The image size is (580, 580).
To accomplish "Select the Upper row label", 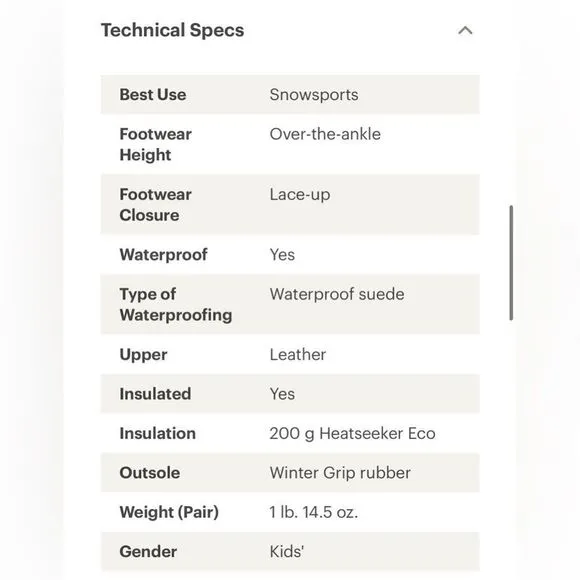I will coord(143,355).
